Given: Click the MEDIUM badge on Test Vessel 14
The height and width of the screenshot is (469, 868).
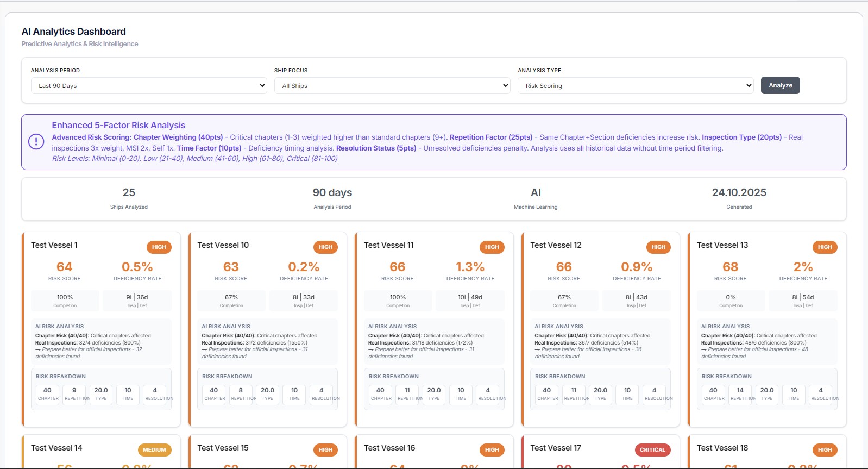Looking at the screenshot, I should point(154,450).
